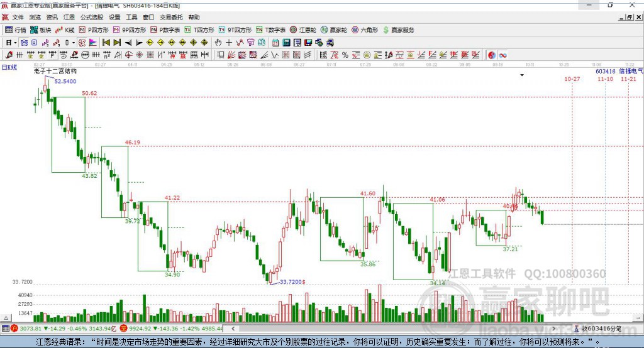Jump to first bar with skip-start arrow
This screenshot has height=348, width=644.
tap(106, 43)
